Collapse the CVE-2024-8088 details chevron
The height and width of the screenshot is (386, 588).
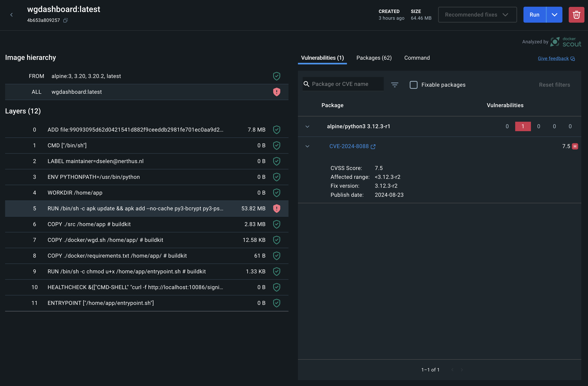307,146
